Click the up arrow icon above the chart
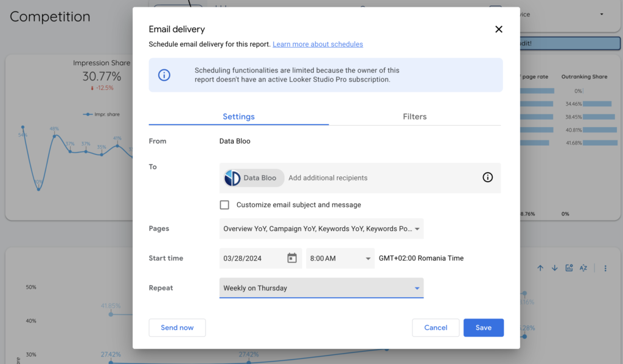 (540, 267)
